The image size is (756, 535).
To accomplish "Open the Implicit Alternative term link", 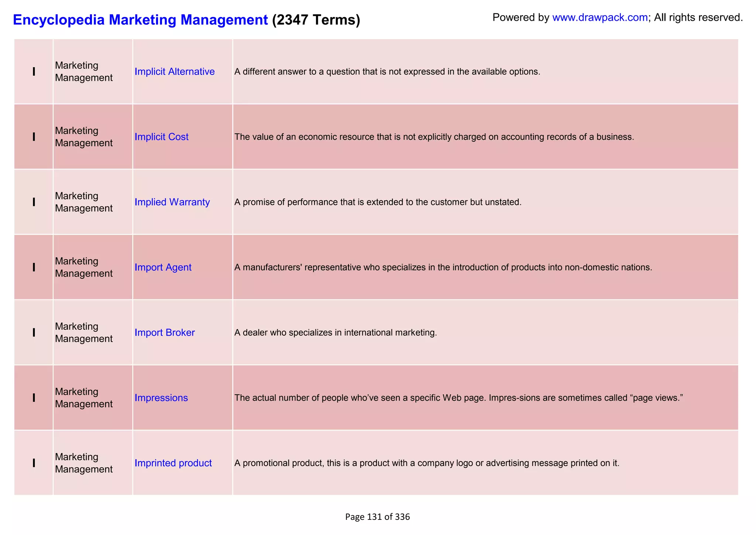I will [x=175, y=72].
